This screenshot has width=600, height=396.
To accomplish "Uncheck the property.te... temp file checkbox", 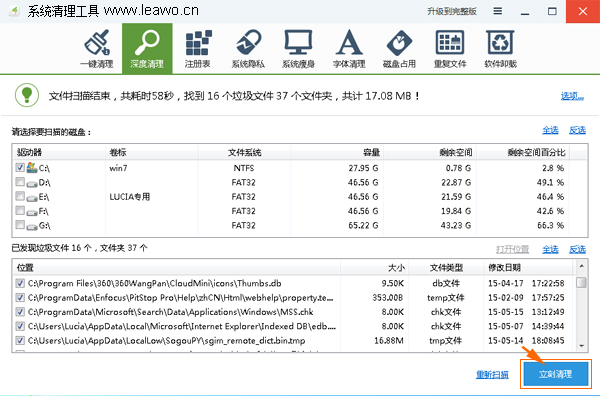I will (20, 297).
